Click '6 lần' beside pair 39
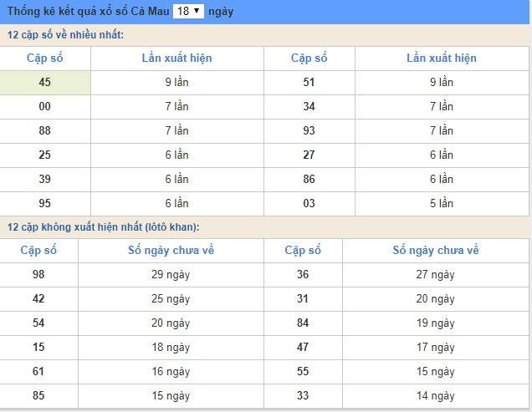 pyautogui.click(x=176, y=179)
